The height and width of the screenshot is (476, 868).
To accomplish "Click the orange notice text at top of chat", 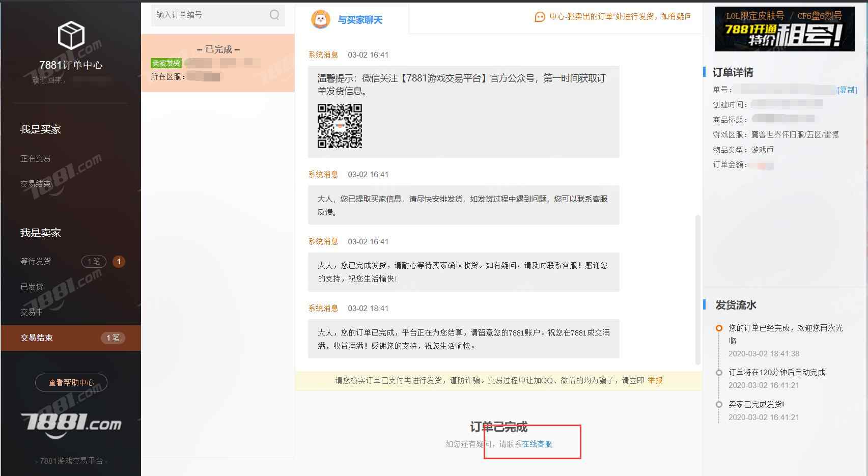I will (x=620, y=16).
